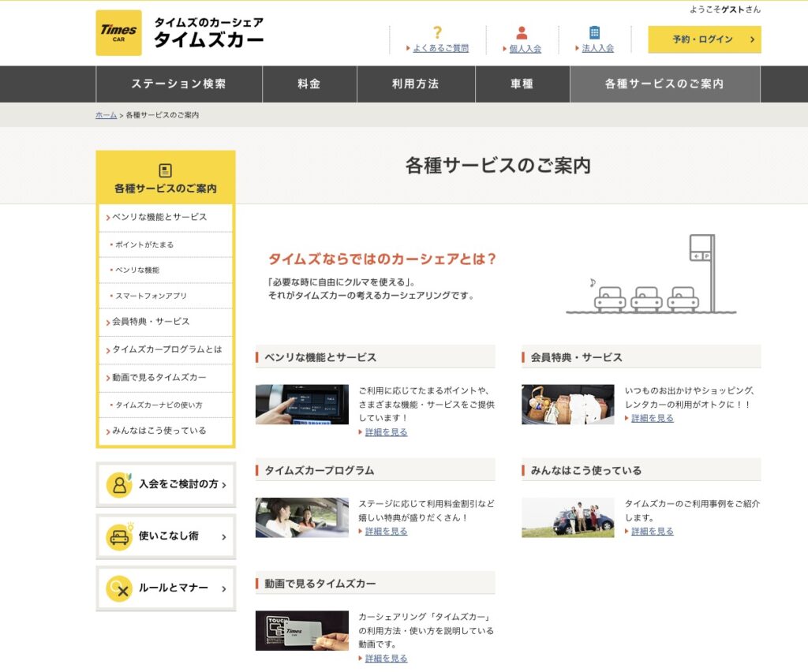Click the question mark FAQ icon

437,32
